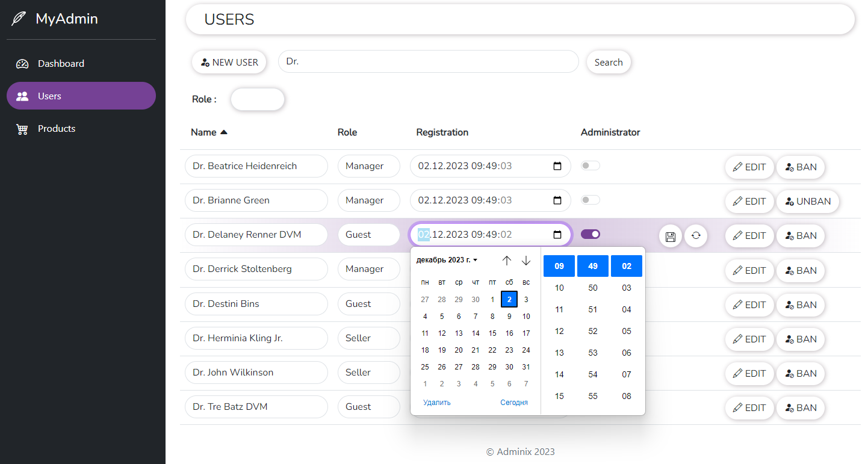Click the search field containing 'Dr.'
Viewport: 868px width, 464px height.
(x=429, y=62)
